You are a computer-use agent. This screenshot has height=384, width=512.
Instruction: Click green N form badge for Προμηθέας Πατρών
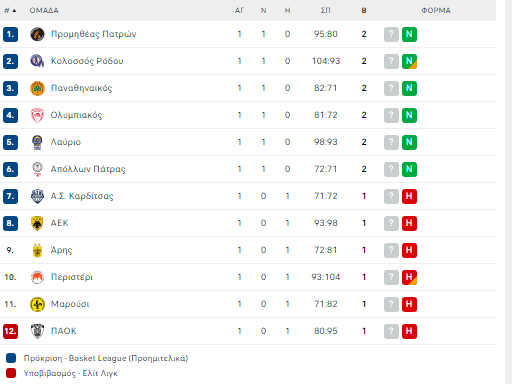[x=409, y=34]
